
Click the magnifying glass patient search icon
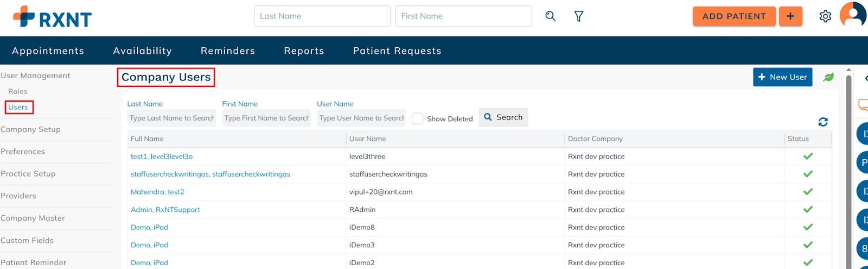[x=550, y=16]
